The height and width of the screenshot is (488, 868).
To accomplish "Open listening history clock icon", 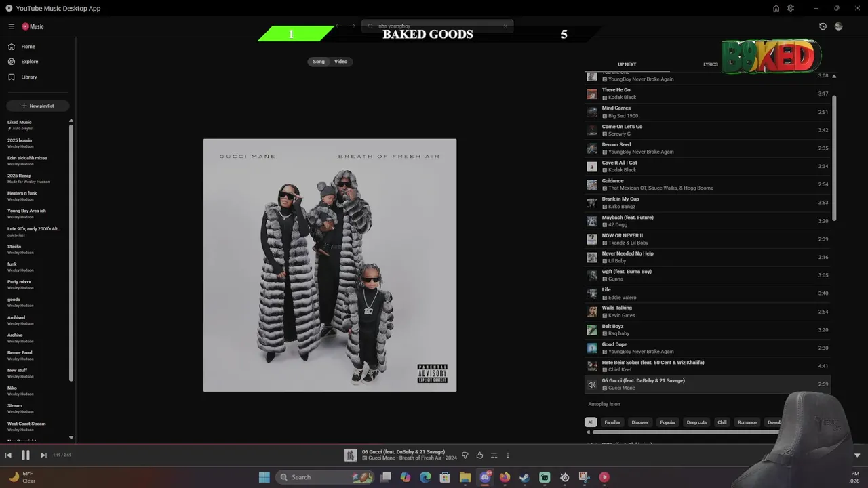I will (823, 26).
